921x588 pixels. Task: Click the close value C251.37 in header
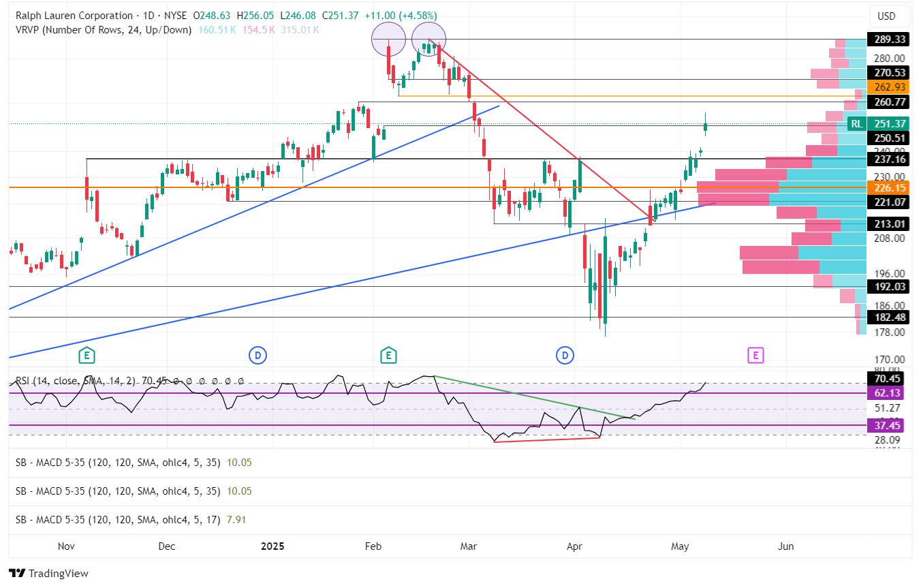tap(340, 15)
